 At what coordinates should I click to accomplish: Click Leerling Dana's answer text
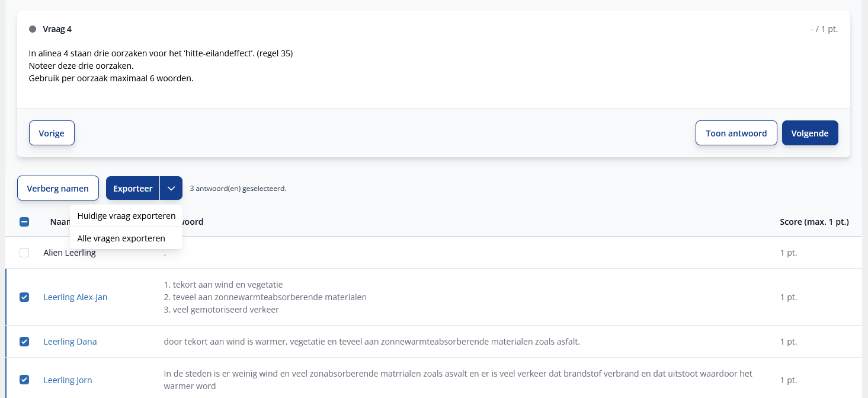coord(371,342)
